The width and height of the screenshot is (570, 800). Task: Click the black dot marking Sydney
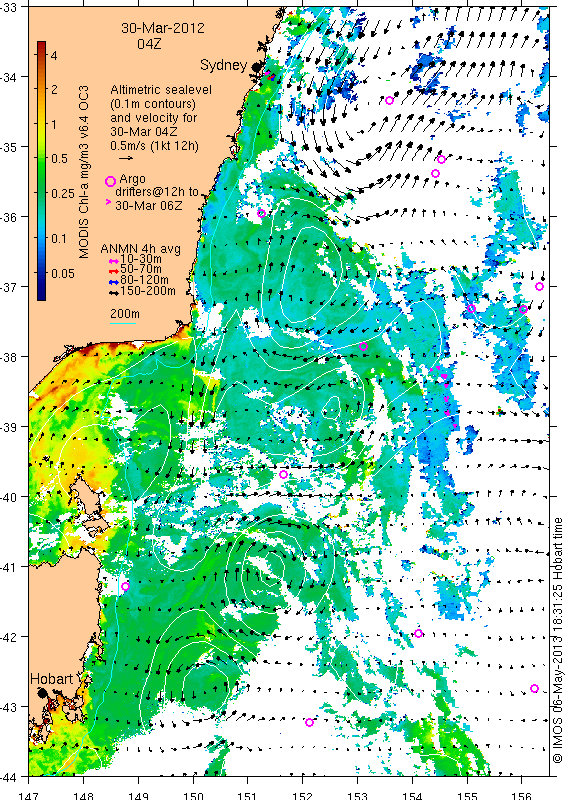pos(256,66)
